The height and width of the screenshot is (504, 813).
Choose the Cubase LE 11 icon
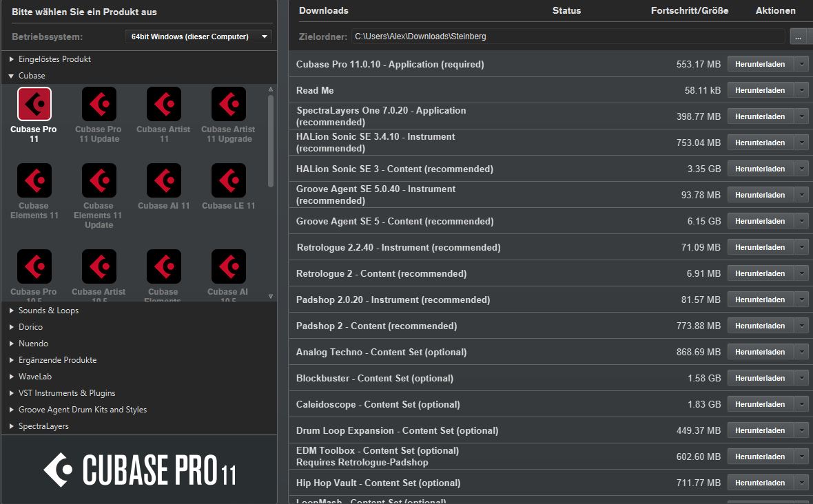(228, 181)
